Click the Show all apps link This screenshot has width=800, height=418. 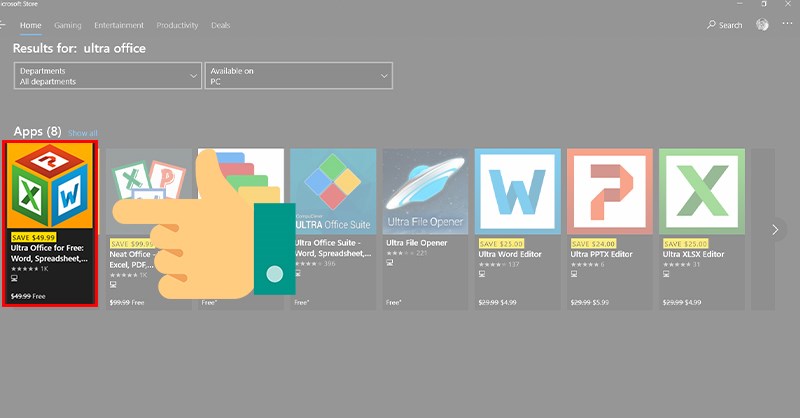(x=83, y=133)
